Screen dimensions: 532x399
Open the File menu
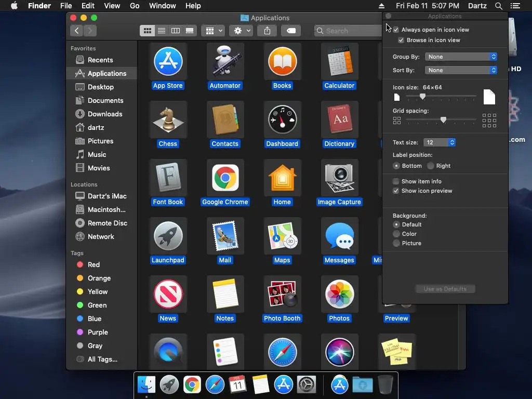click(x=66, y=6)
